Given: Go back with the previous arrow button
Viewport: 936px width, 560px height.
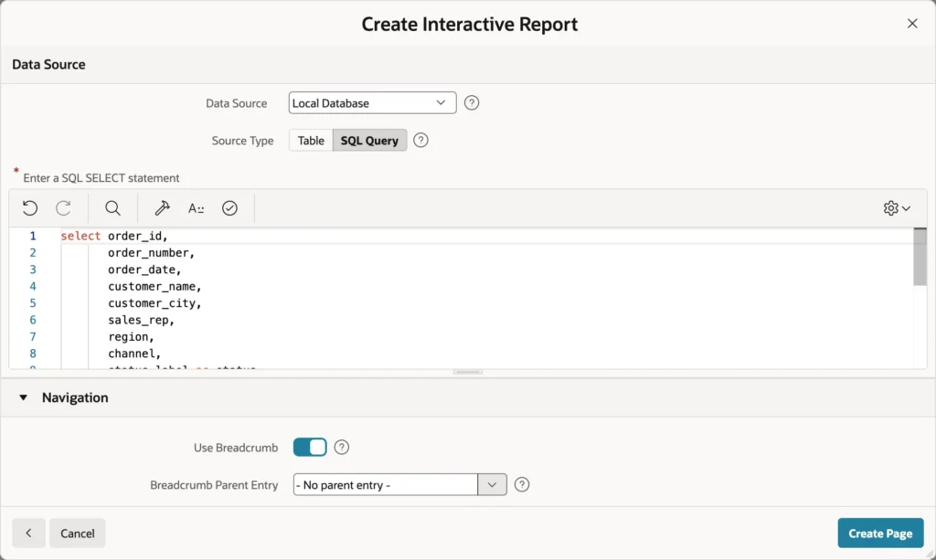Looking at the screenshot, I should [28, 534].
